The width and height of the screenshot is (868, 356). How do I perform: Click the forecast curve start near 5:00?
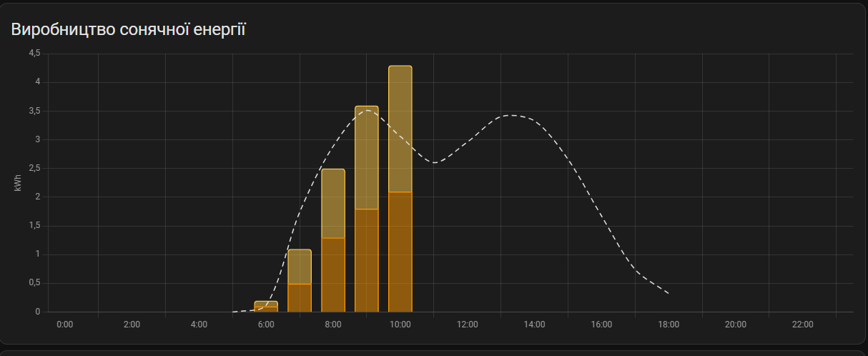pos(235,312)
